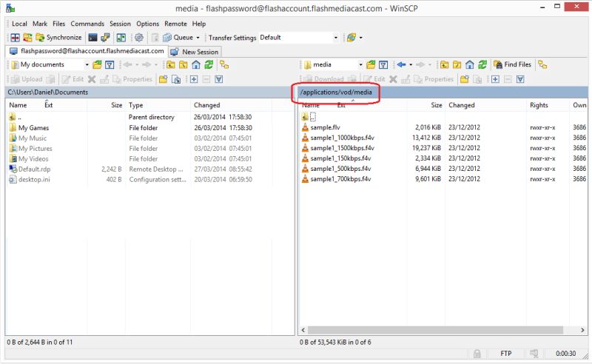Sort remote files by Size column header
The height and width of the screenshot is (364, 592).
pos(426,105)
